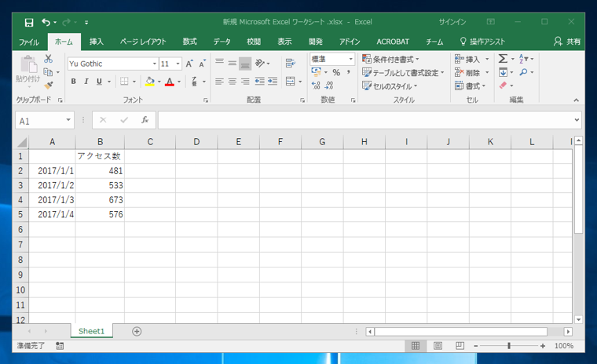This screenshot has height=364, width=597.
Task: Decrease font size with small A icon
Action: click(x=202, y=64)
